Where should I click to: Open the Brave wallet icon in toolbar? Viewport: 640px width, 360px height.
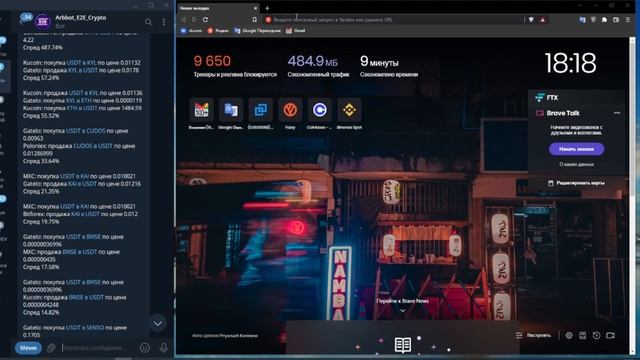tap(616, 20)
